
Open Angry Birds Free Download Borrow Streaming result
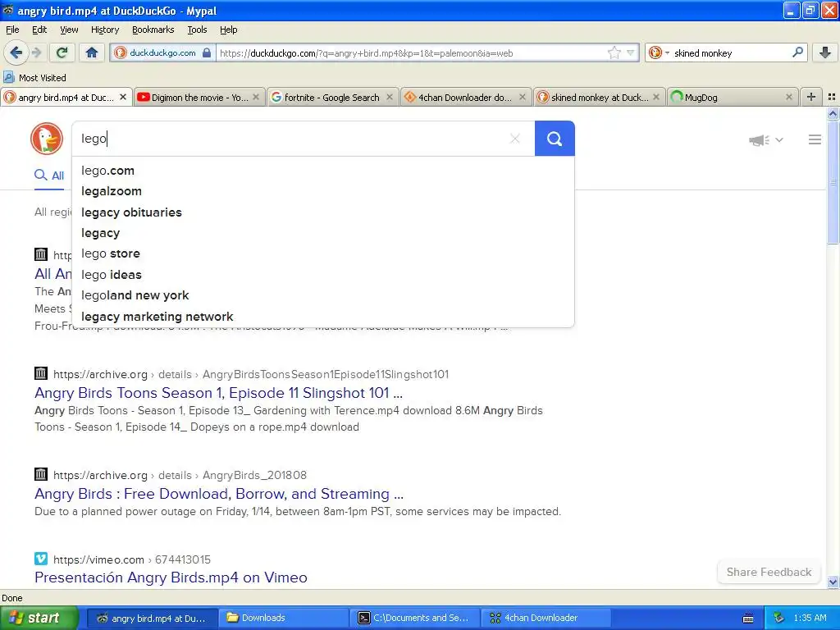click(219, 493)
